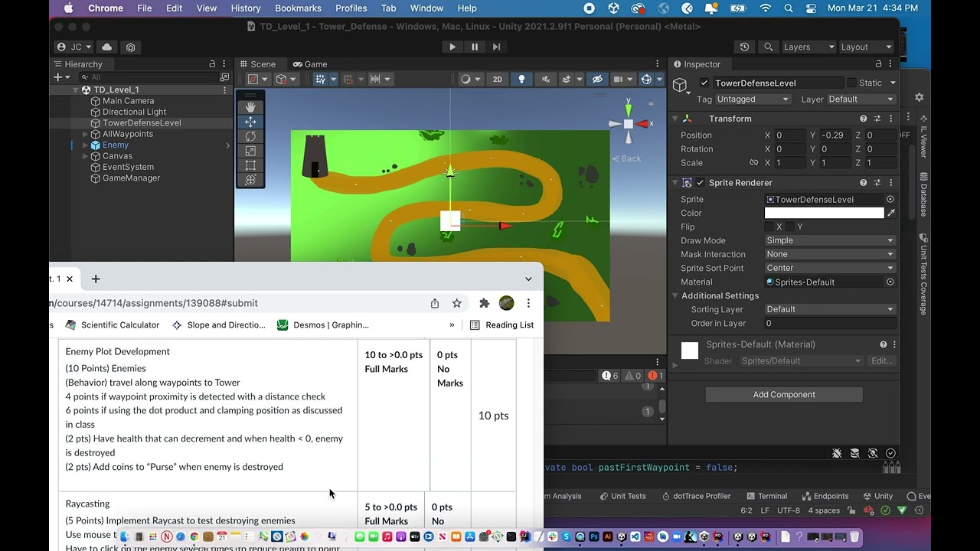Screen dimensions: 980x551
Task: Lock the Hierarchy panel
Action: [212, 64]
